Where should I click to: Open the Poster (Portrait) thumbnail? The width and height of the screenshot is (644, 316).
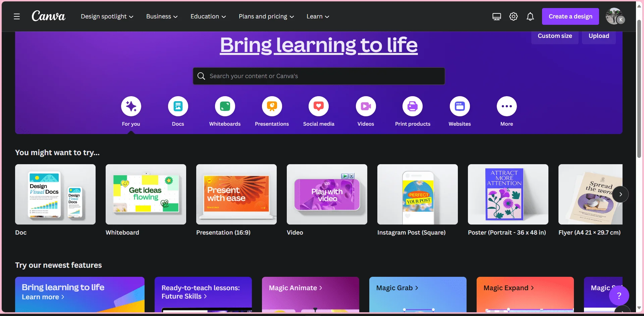[508, 194]
